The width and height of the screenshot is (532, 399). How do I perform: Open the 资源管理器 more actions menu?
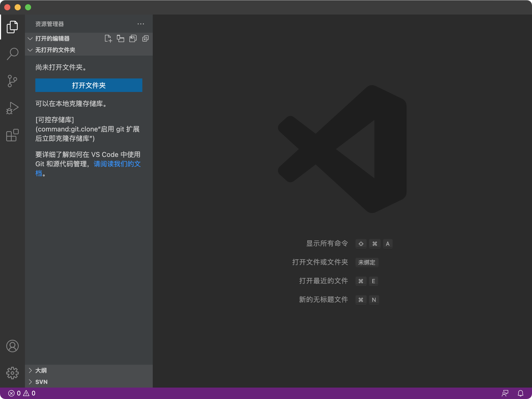pyautogui.click(x=141, y=24)
